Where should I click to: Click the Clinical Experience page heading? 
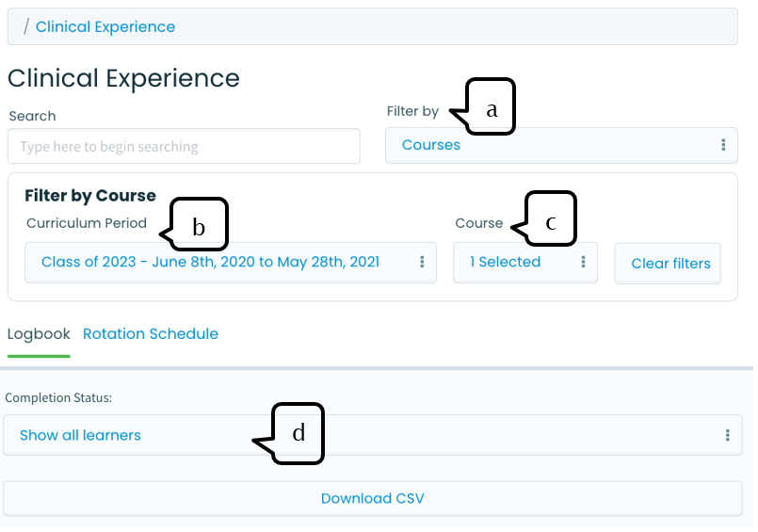(x=123, y=78)
